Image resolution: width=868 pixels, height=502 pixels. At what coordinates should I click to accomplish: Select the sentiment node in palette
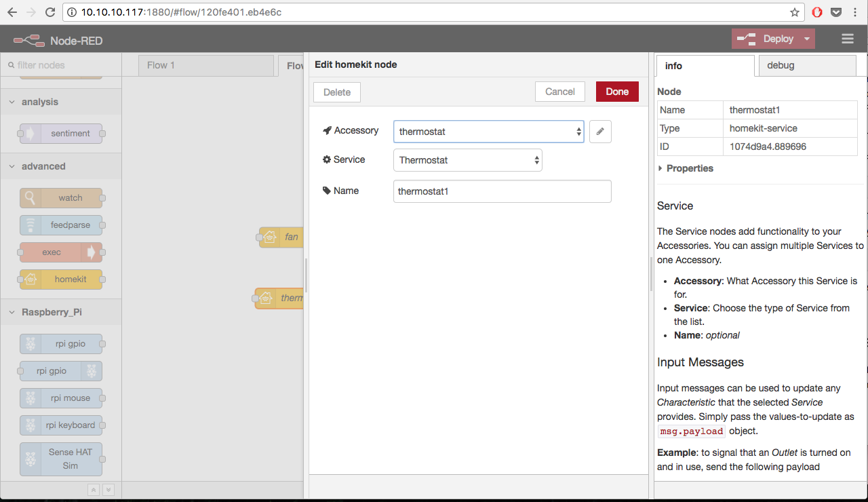(x=61, y=134)
